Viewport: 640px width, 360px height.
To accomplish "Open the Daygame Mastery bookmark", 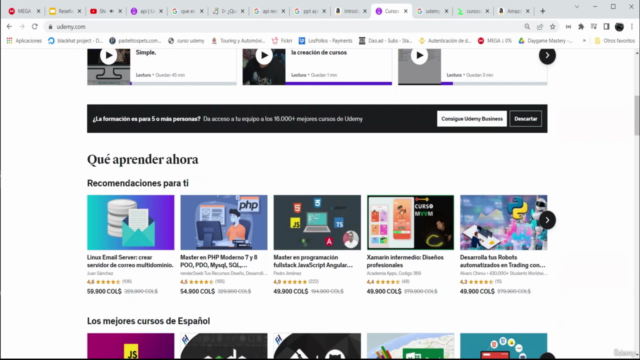I will [545, 41].
